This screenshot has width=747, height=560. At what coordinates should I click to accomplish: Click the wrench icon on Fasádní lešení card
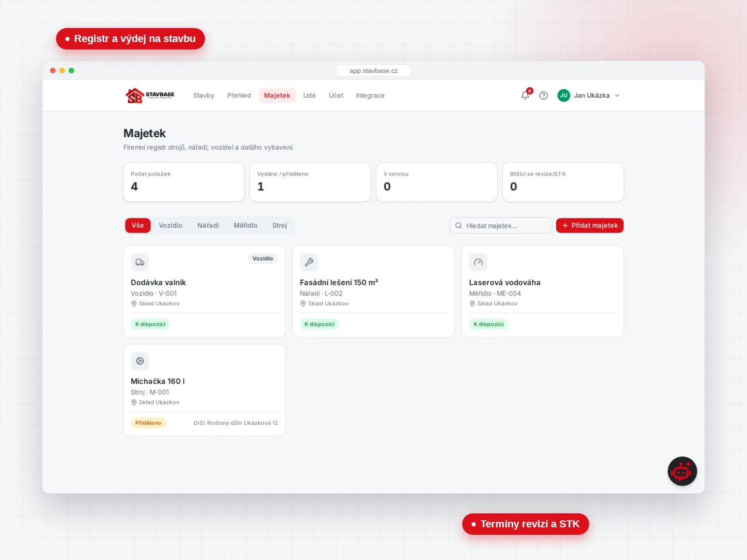(309, 262)
